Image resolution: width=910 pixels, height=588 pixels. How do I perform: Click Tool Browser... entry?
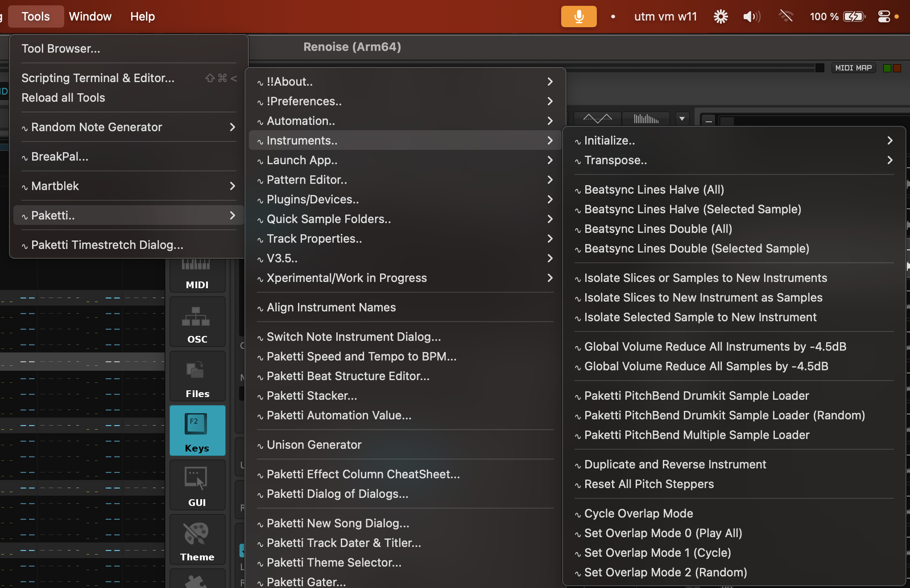[61, 49]
